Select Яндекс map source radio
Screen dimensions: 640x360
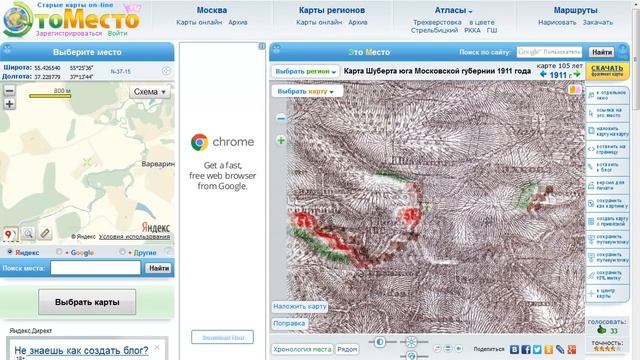10,252
